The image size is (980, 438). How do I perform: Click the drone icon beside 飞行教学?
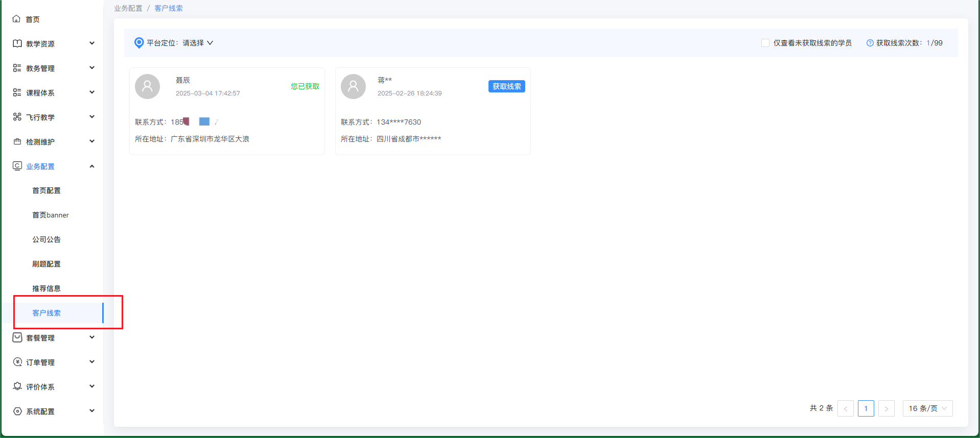17,117
